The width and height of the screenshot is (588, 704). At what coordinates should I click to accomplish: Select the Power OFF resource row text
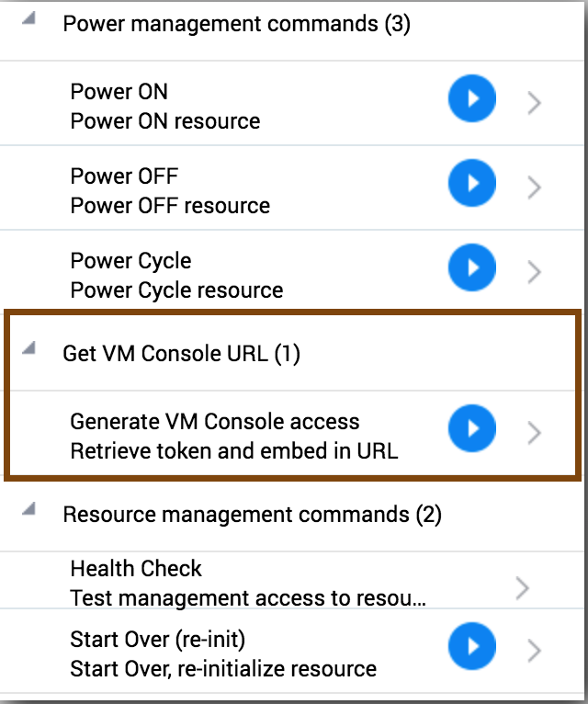pos(170,206)
